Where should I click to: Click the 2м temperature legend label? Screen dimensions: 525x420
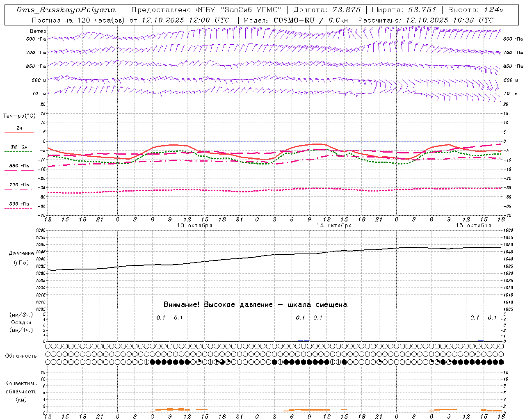point(19,128)
